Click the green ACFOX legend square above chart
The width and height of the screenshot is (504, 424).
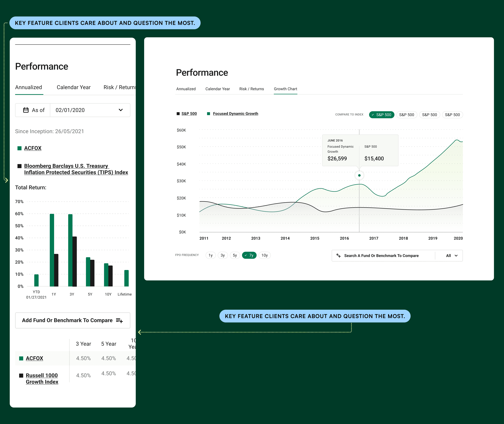[x=19, y=148]
